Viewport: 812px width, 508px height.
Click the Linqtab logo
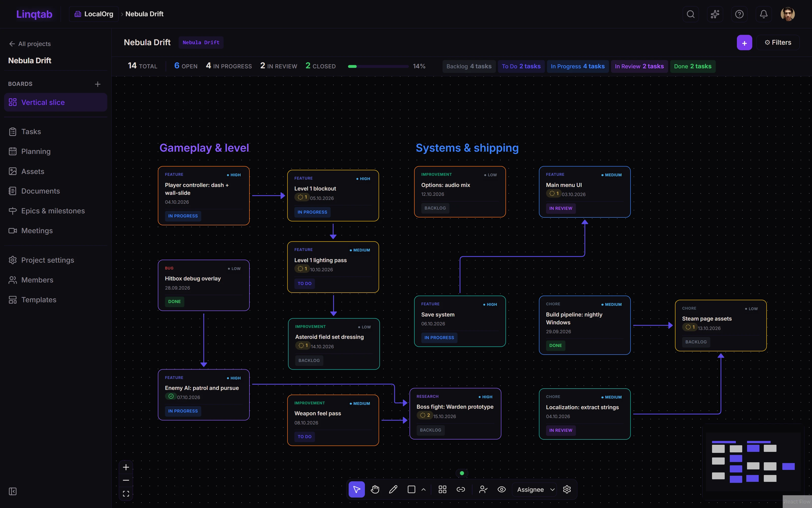click(34, 14)
